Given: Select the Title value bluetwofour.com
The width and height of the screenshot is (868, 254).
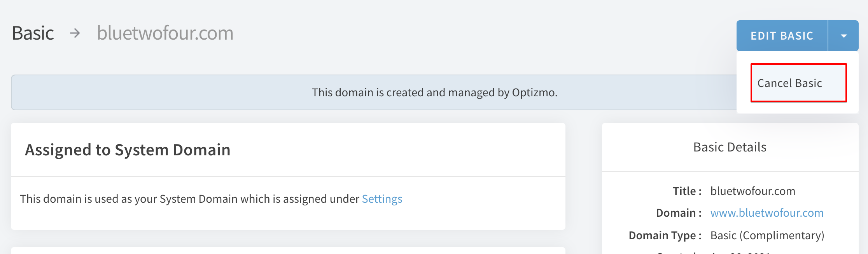Looking at the screenshot, I should point(752,191).
